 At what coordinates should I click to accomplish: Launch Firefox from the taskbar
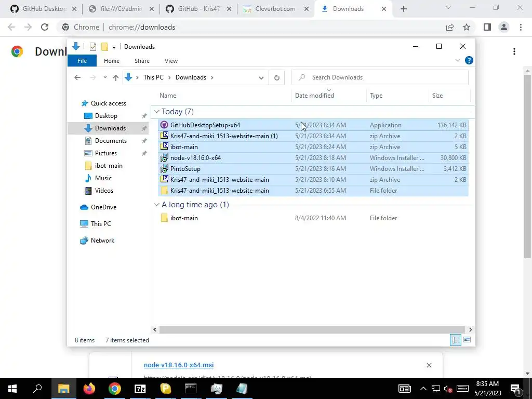[89, 389]
